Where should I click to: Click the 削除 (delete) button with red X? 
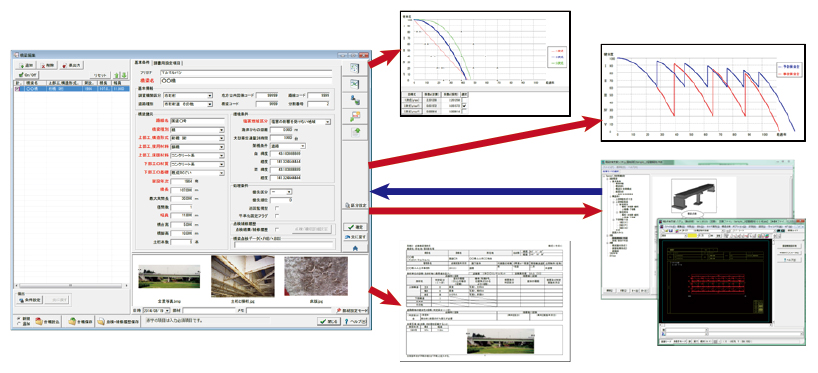[48, 66]
